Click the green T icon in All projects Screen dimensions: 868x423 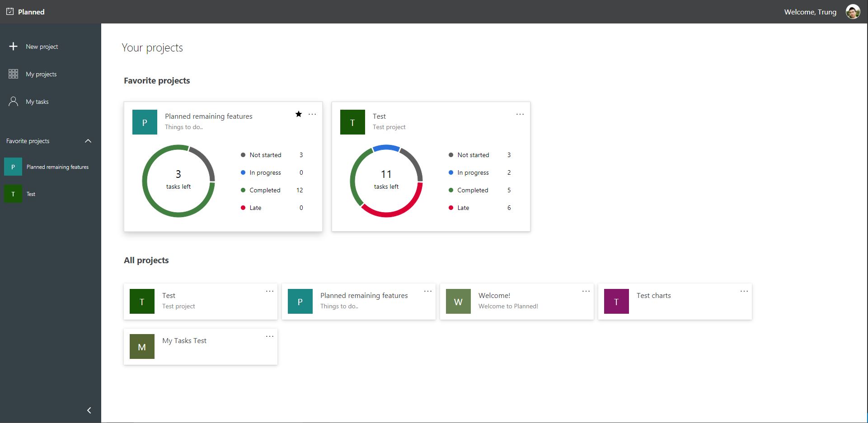click(x=142, y=302)
